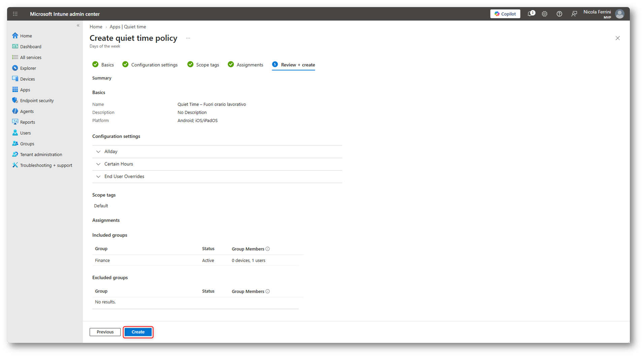Click the '0 devices, 1 users' cell

coord(248,260)
